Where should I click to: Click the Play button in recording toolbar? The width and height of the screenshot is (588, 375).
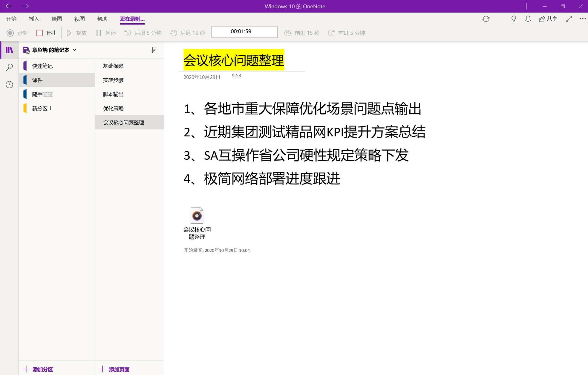[76, 33]
